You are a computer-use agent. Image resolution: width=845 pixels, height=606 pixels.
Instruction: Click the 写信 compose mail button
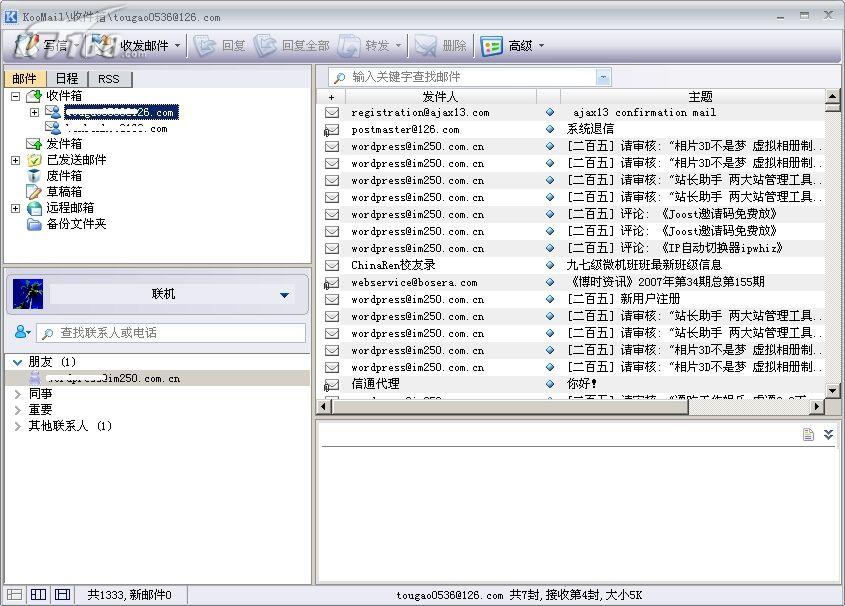point(43,45)
